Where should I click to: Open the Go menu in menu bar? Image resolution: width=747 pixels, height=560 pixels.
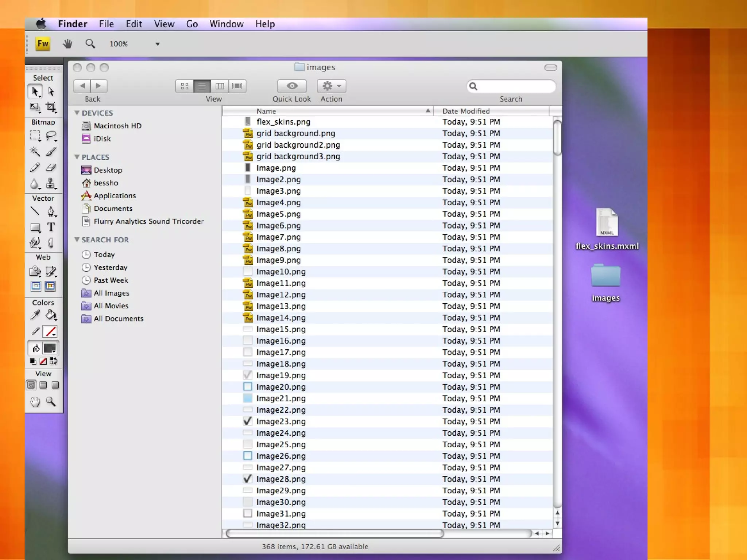192,24
